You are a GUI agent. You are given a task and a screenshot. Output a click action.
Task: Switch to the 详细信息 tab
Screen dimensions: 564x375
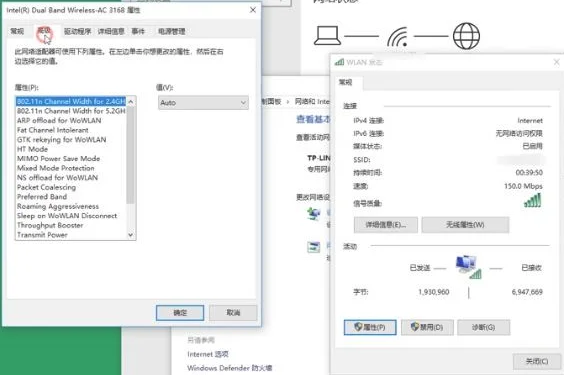click(111, 32)
